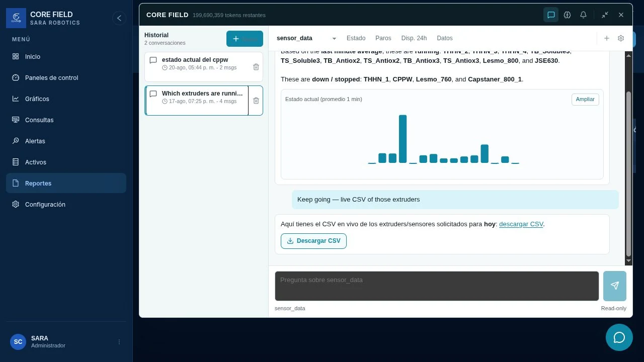Click 'Estado actual (promedio 1 min)' chart title
The image size is (644, 362).
click(x=324, y=100)
